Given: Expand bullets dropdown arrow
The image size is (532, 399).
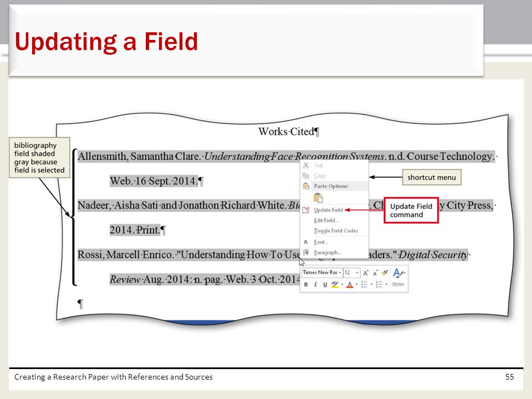Looking at the screenshot, I should click(x=371, y=285).
